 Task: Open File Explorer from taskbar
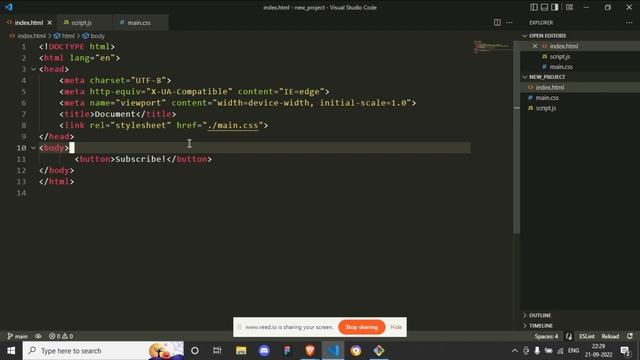241,351
